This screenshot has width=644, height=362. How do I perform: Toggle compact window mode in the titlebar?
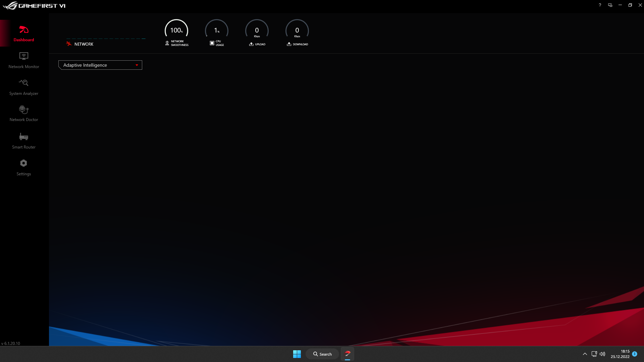610,5
